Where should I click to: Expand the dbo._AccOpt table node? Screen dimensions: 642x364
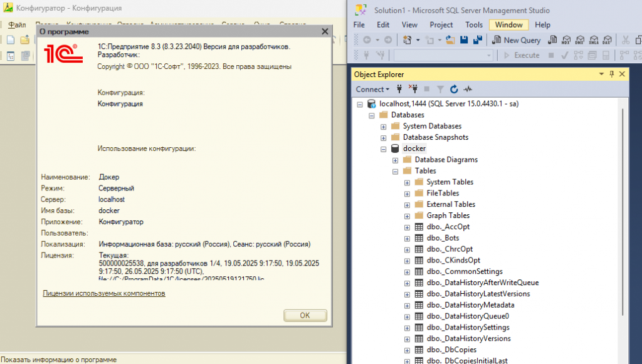(x=408, y=227)
